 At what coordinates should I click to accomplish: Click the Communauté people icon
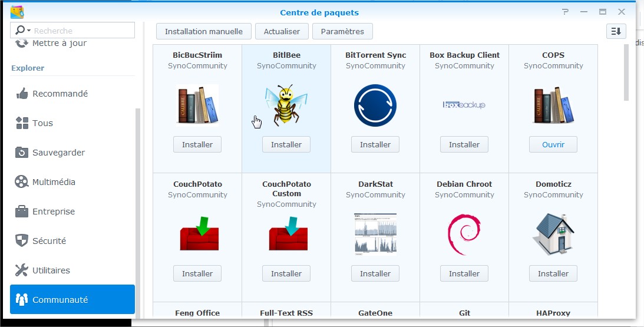click(x=22, y=299)
